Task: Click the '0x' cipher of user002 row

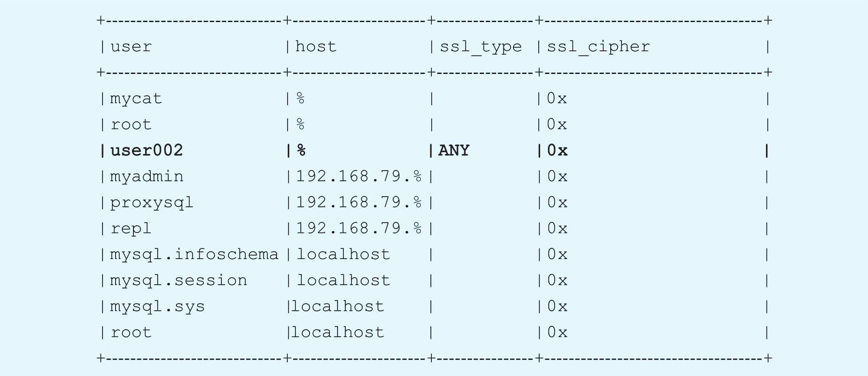Action: coord(557,150)
